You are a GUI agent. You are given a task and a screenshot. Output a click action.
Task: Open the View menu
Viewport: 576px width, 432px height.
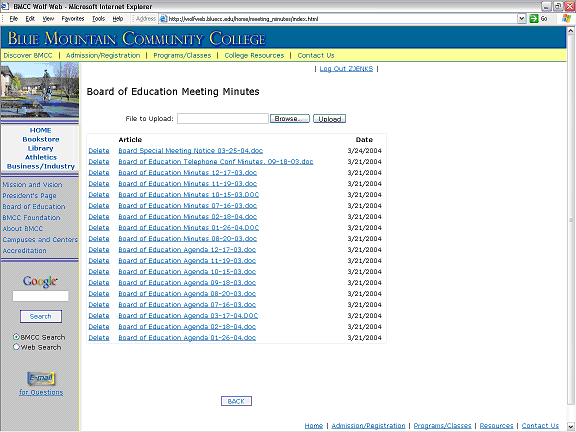tap(48, 19)
